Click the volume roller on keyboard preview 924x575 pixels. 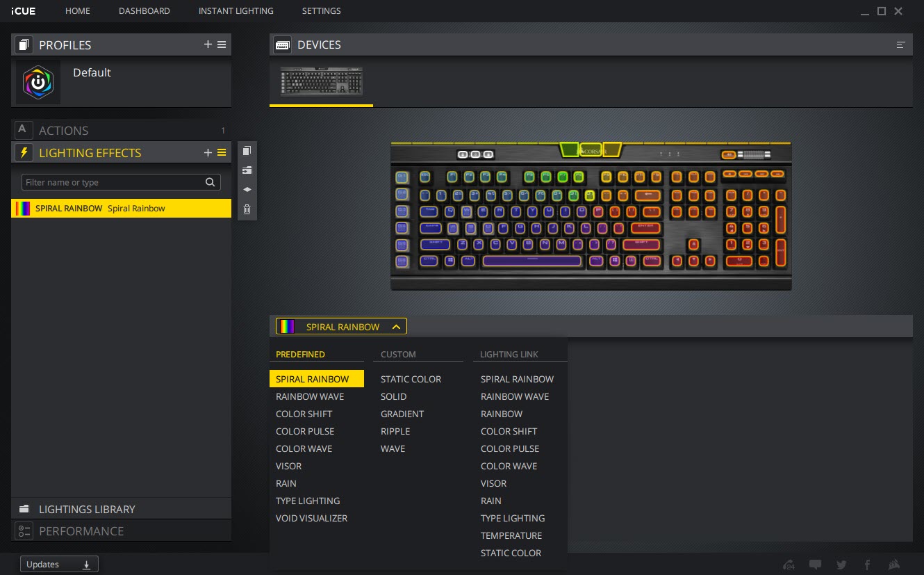754,154
